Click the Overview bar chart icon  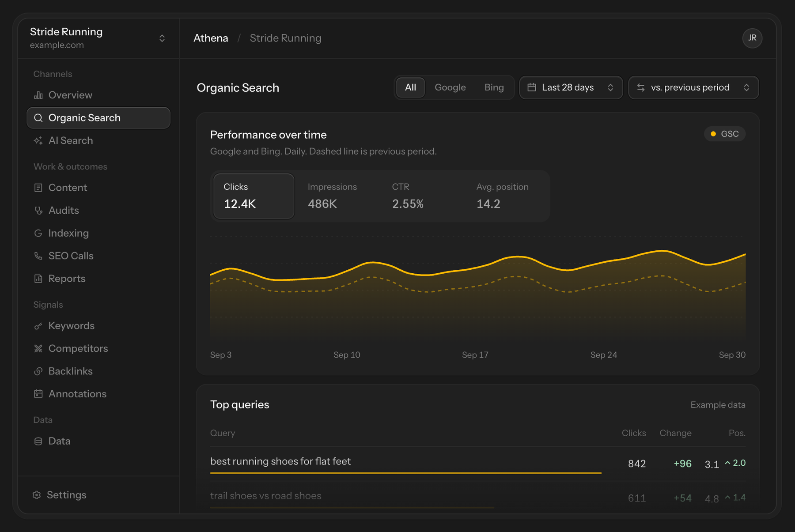(x=38, y=95)
